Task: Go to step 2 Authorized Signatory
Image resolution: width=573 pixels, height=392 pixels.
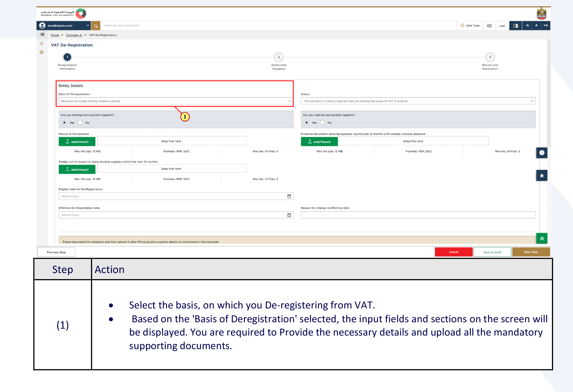Action: [279, 57]
